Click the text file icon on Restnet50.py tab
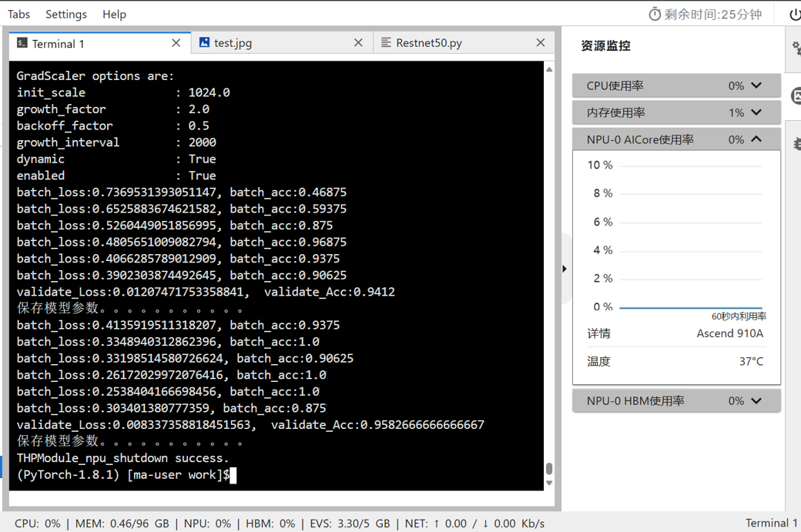 (x=386, y=42)
